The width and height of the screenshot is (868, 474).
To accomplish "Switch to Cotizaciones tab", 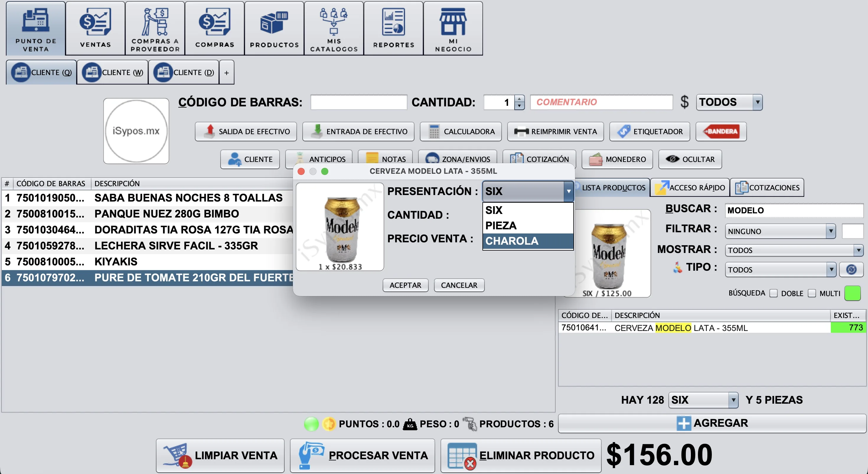I will [x=767, y=188].
